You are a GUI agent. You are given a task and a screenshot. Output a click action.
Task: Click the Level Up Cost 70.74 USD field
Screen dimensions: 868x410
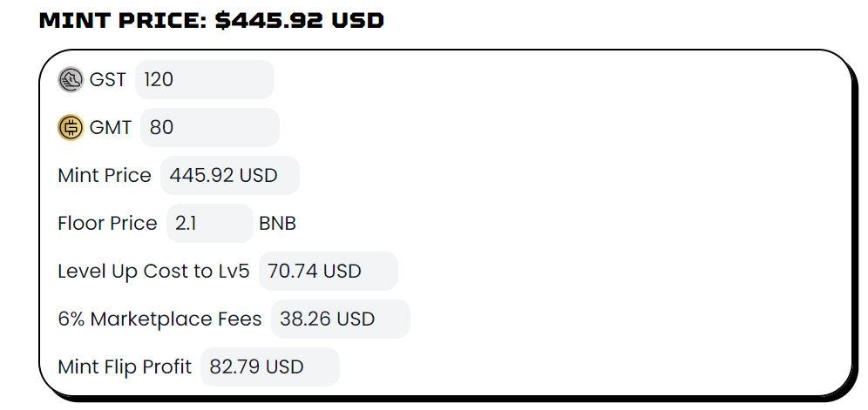[x=329, y=271]
